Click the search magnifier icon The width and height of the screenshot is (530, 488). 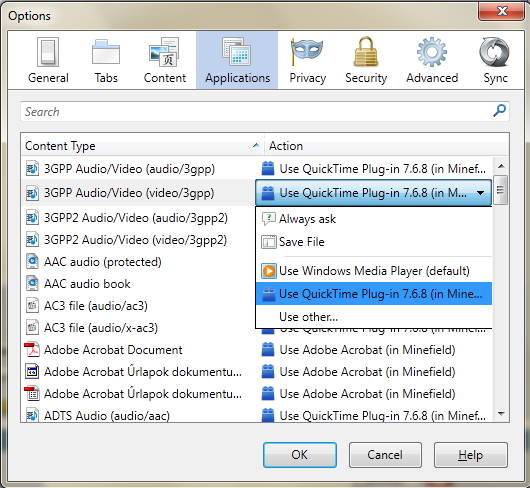click(x=499, y=111)
